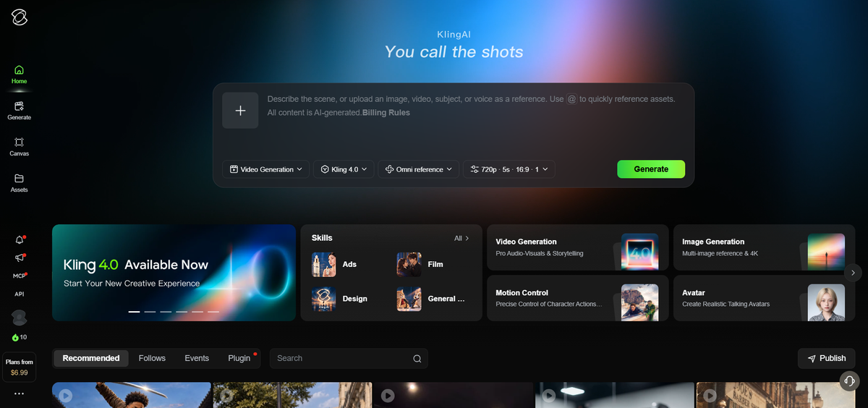Expand all Skills with the All arrow
The image size is (868, 408).
click(462, 238)
